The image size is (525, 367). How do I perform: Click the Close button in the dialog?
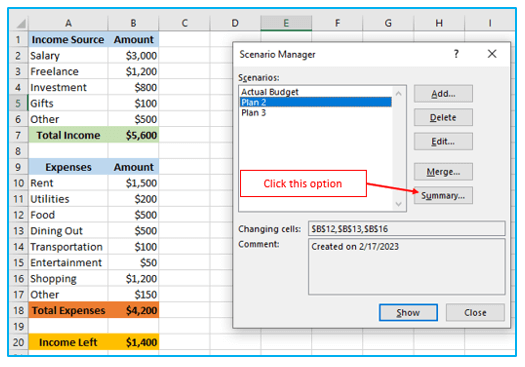point(475,312)
